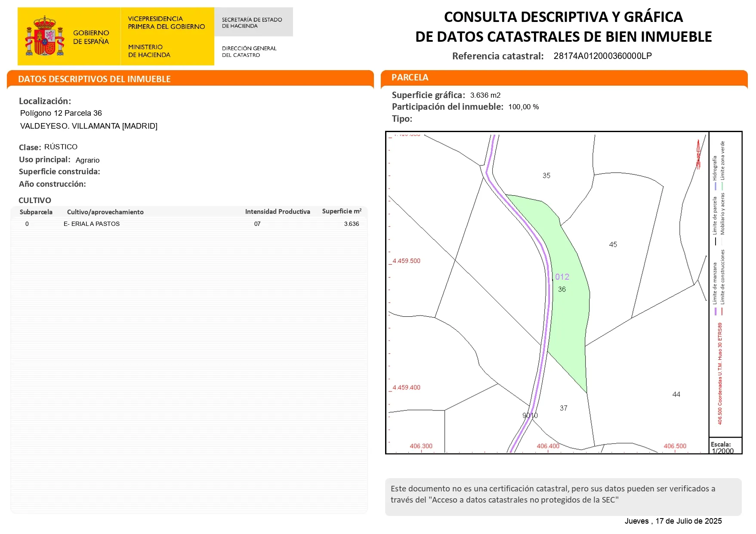Click the DATOS DESCRIPTIVOS DEL INMUEBLE header
Viewport: 756px width, 534px height.
tap(94, 79)
